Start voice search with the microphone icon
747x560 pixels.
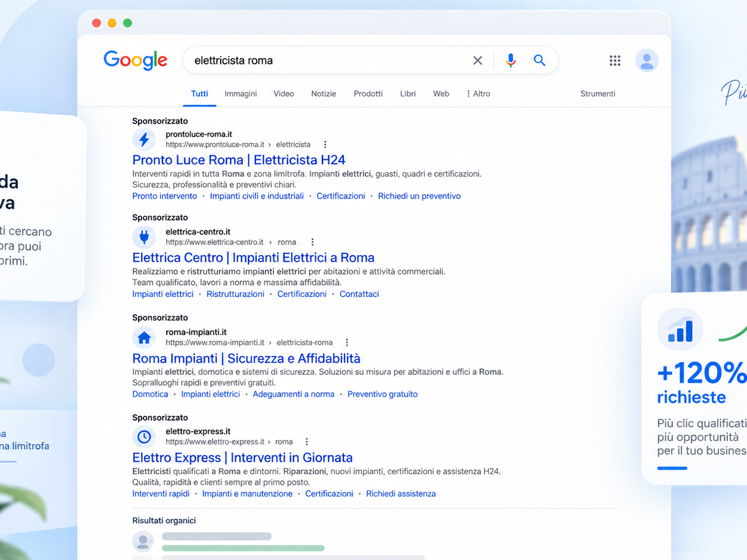pos(510,60)
